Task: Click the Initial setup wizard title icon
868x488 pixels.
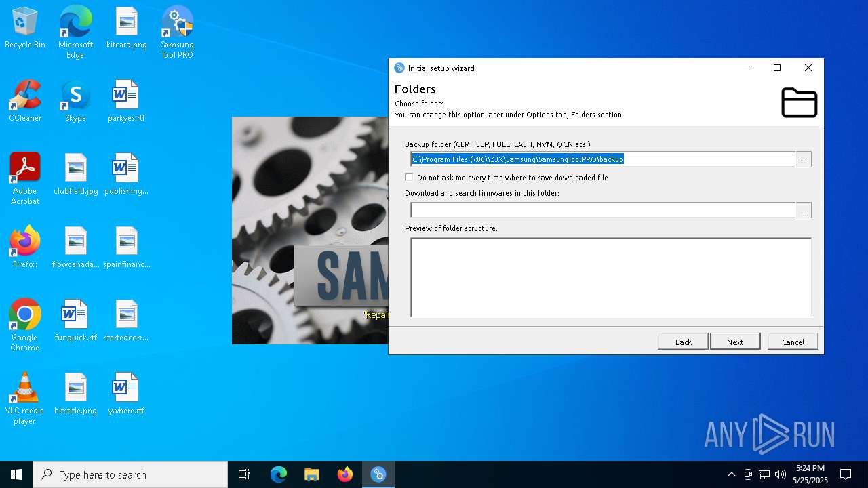Action: pos(399,68)
